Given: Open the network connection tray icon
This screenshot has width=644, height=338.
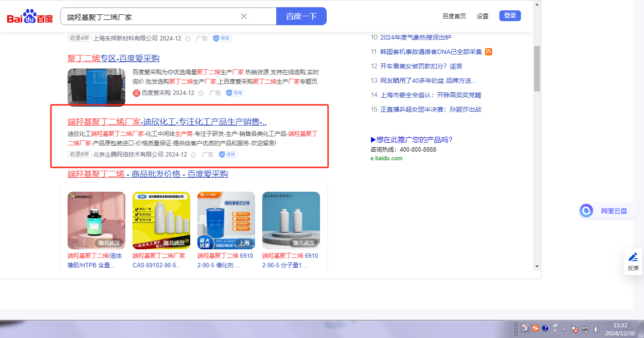Looking at the screenshot, I should click(585, 329).
